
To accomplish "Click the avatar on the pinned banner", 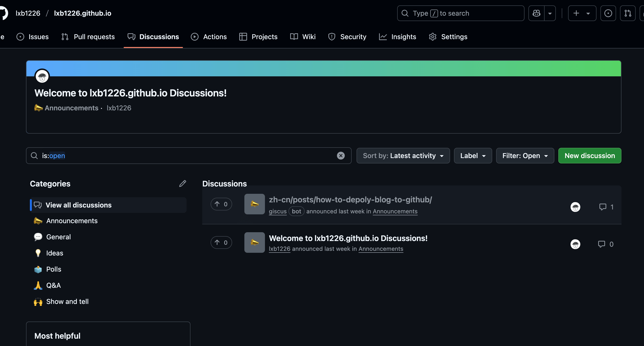I will click(x=42, y=76).
